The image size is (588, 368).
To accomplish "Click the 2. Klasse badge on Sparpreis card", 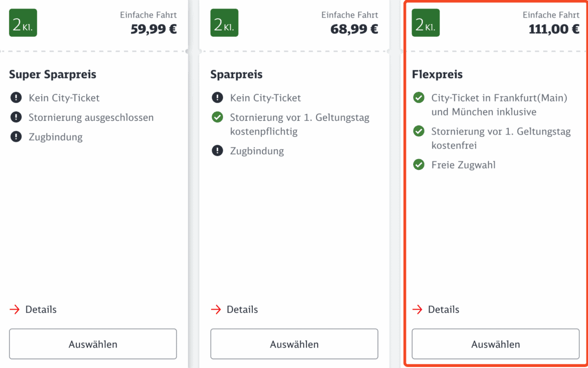I will 225,24.
